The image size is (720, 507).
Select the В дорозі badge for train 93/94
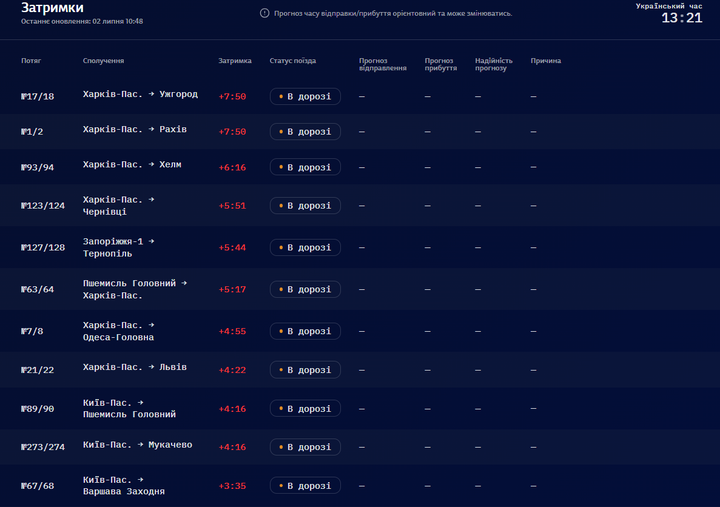click(305, 167)
